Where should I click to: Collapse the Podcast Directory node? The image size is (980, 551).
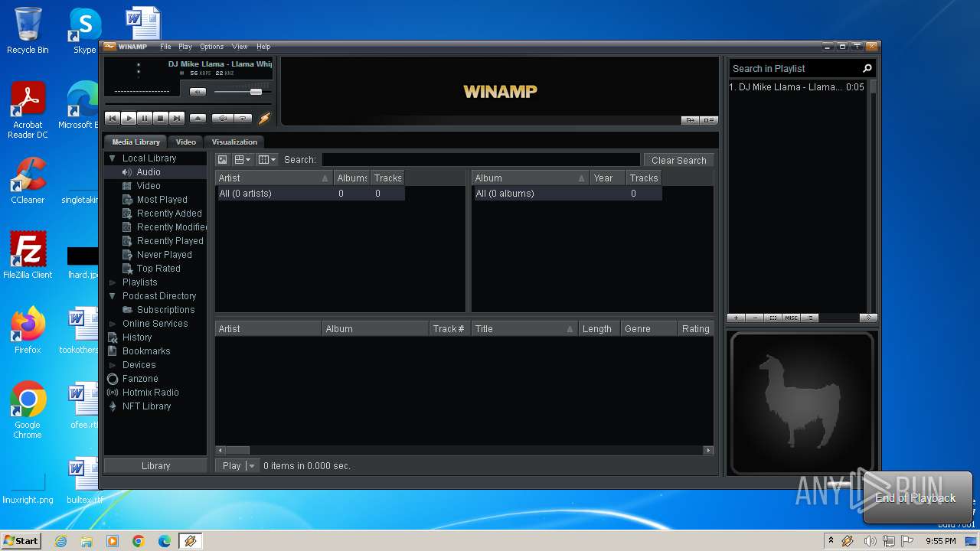click(x=113, y=296)
